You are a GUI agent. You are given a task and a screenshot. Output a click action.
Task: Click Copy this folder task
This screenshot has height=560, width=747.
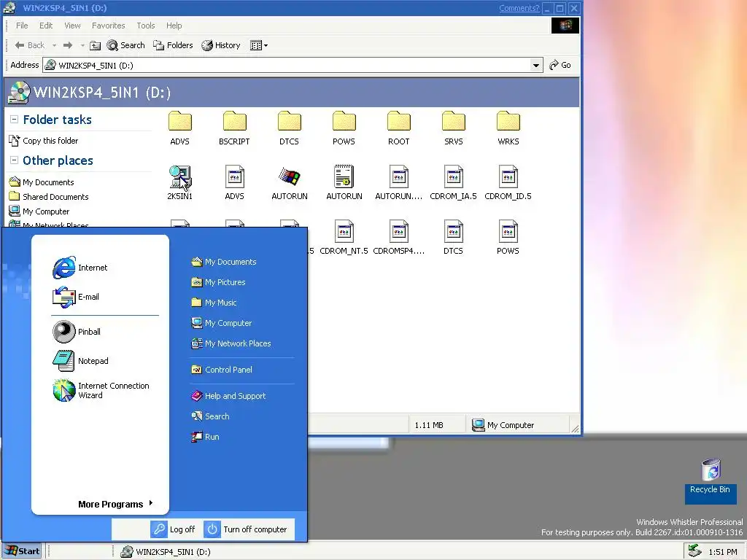pos(44,141)
